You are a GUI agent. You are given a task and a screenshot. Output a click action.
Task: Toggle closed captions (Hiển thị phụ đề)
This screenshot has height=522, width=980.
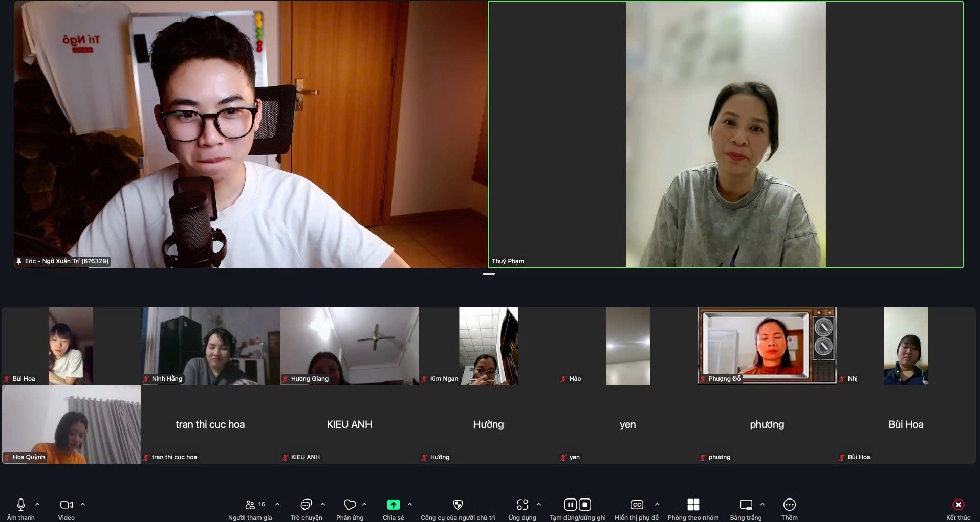pyautogui.click(x=637, y=505)
